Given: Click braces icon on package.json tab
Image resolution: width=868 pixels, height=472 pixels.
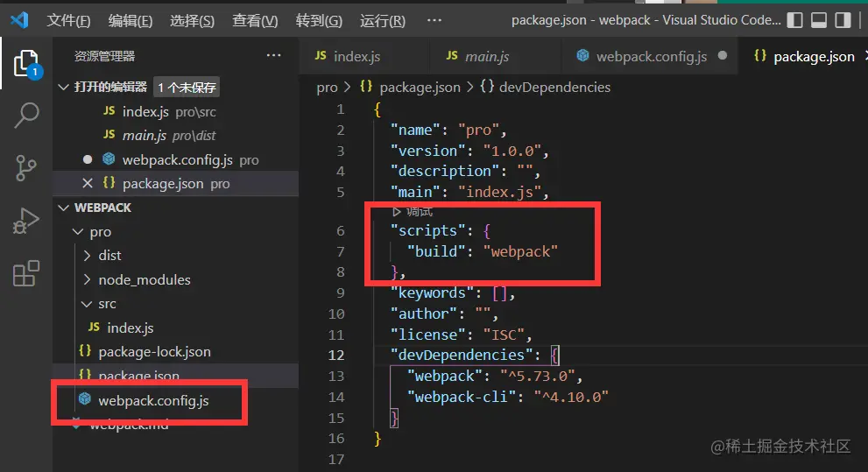Looking at the screenshot, I should pyautogui.click(x=760, y=55).
